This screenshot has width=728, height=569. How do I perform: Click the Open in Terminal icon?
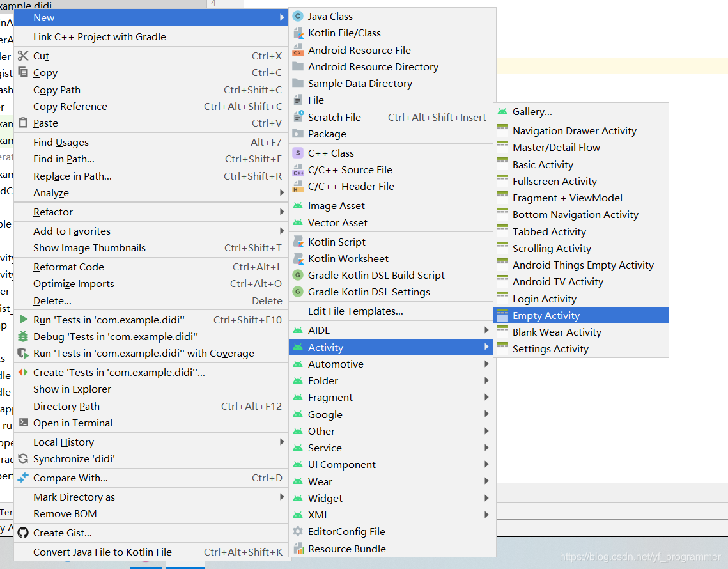[x=23, y=423]
